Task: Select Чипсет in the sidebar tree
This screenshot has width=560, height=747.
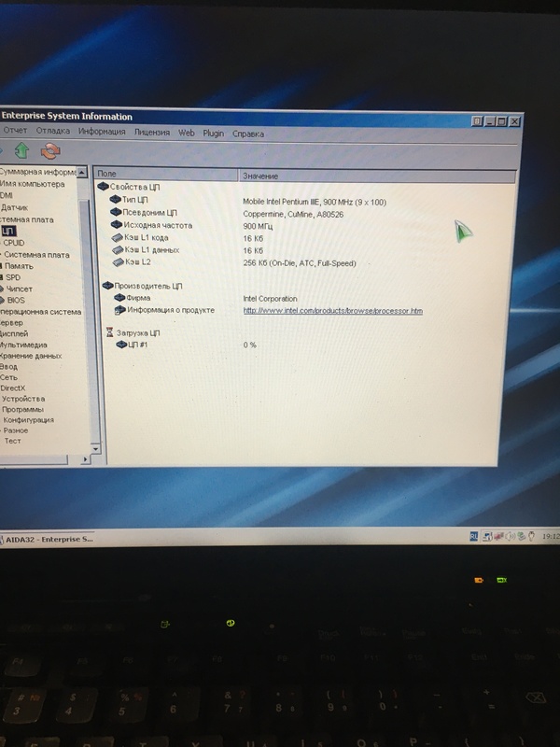Action: coord(20,289)
